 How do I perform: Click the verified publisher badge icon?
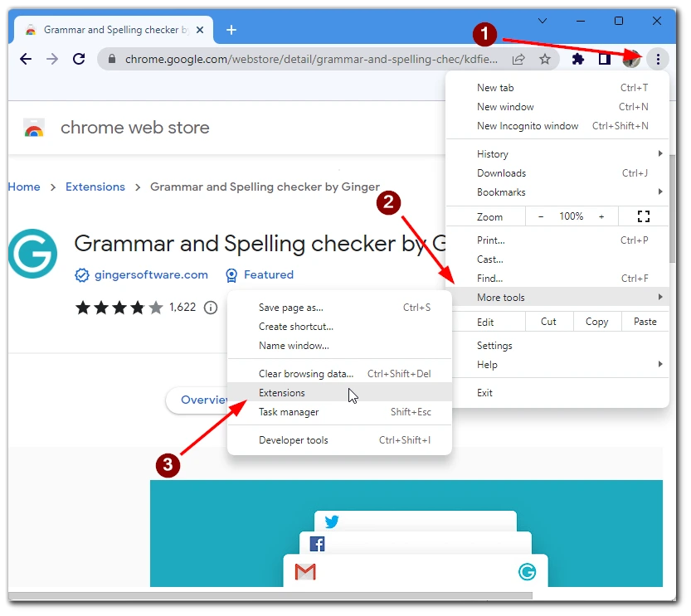82,275
